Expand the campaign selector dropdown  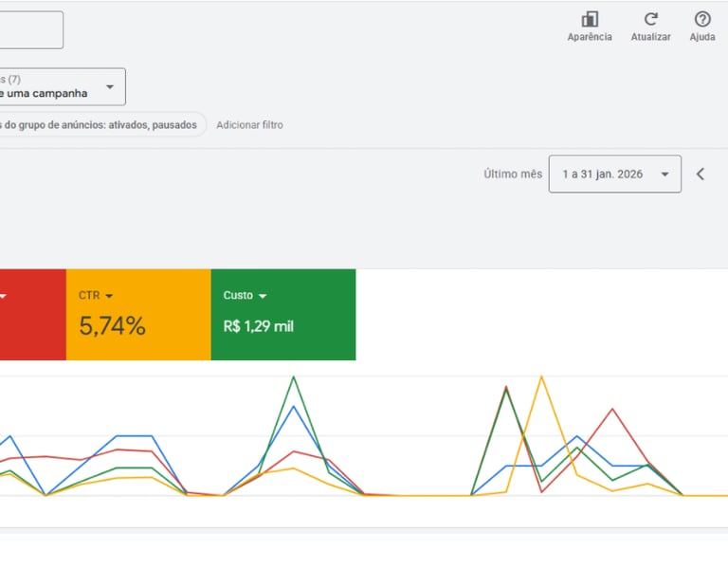(63, 87)
